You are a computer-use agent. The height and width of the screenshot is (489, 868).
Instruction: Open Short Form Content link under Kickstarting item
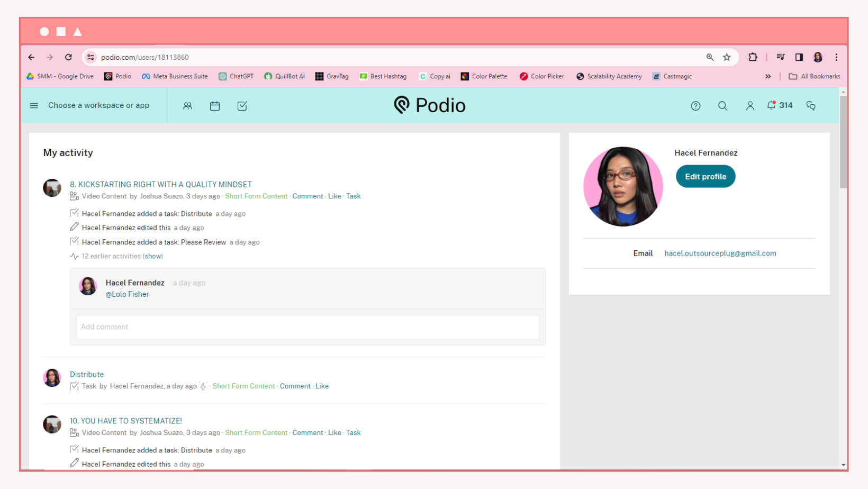256,196
